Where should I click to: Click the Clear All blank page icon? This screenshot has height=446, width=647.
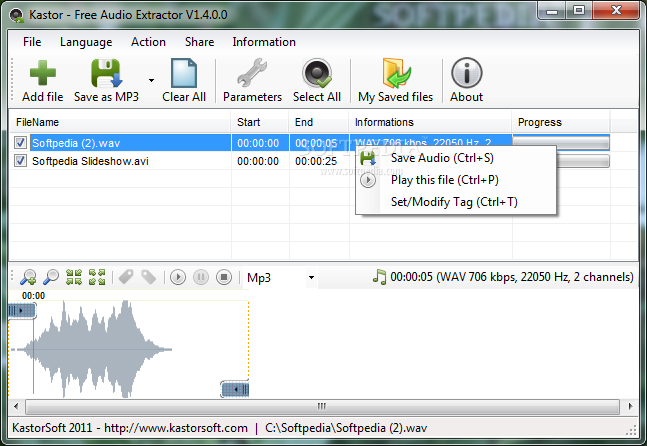[x=184, y=73]
